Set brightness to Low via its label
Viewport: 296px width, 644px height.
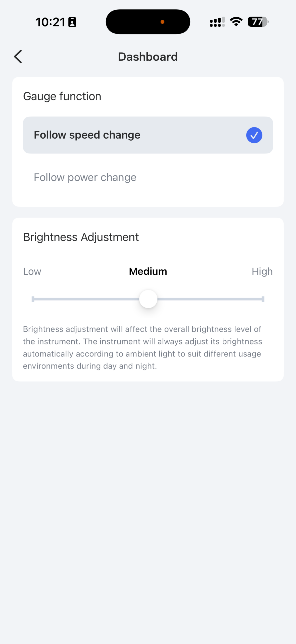pyautogui.click(x=32, y=271)
